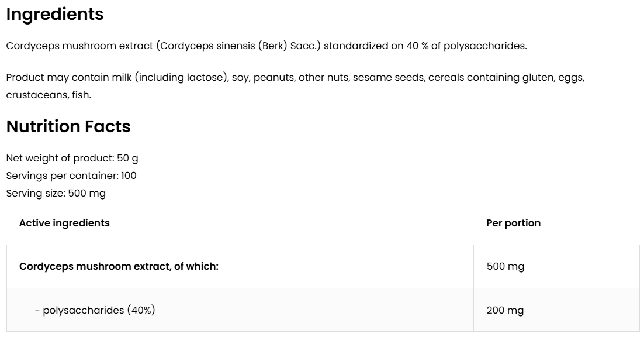
Task: Click Servings per container: 100 text
Action: click(x=71, y=176)
